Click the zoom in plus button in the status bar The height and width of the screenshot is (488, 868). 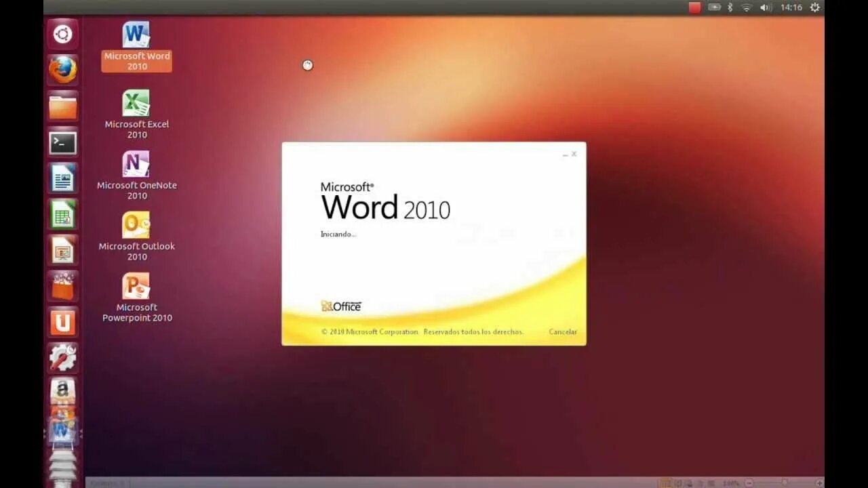coord(819,483)
